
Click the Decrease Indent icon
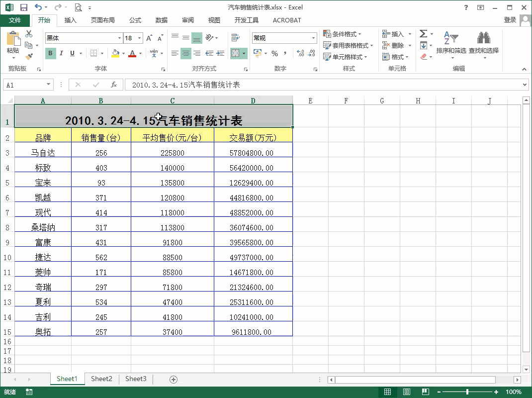209,53
